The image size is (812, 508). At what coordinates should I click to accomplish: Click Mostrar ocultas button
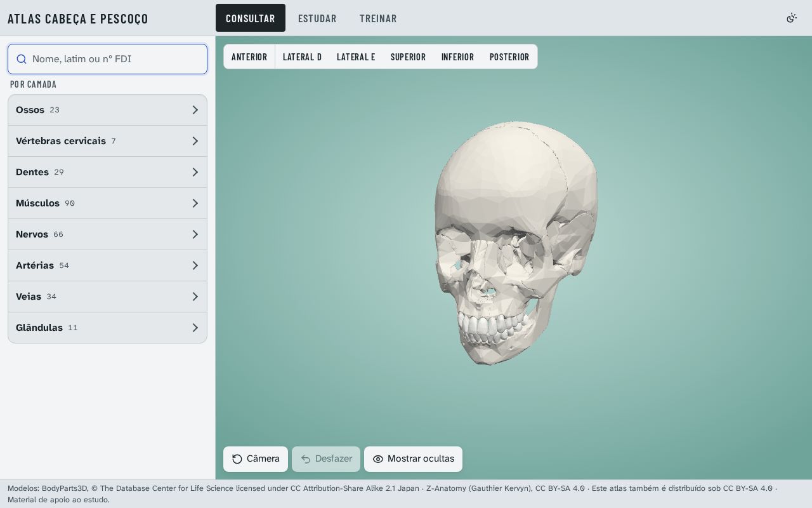click(413, 459)
